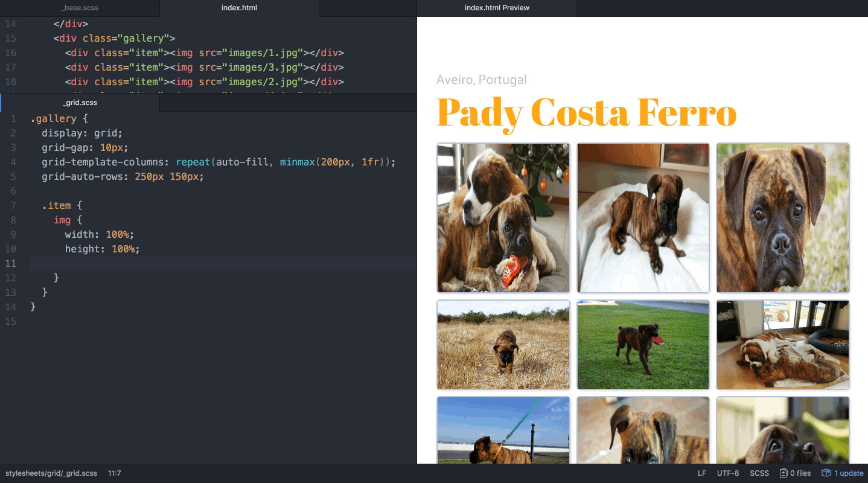The image size is (868, 483).
Task: Place cursor in empty line 11 of _grid.scss
Action: point(223,263)
